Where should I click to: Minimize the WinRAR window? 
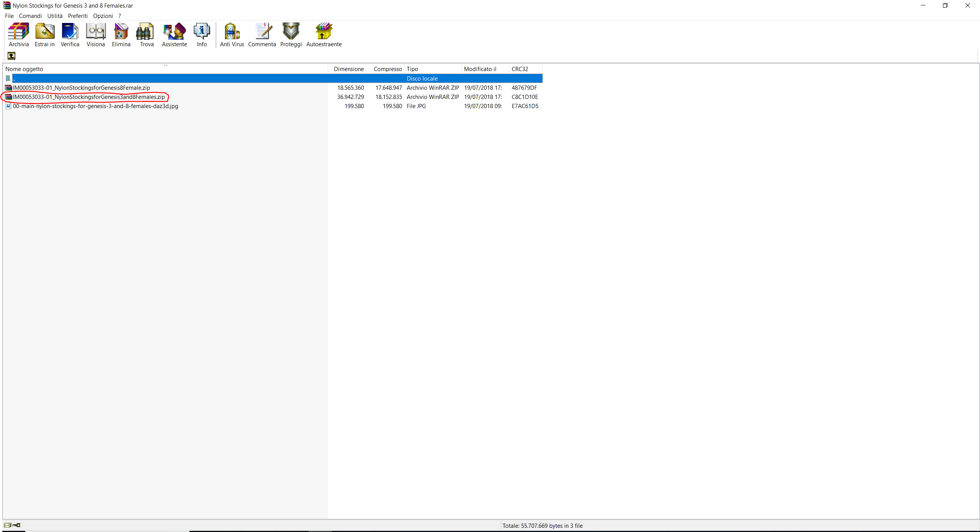[923, 5]
